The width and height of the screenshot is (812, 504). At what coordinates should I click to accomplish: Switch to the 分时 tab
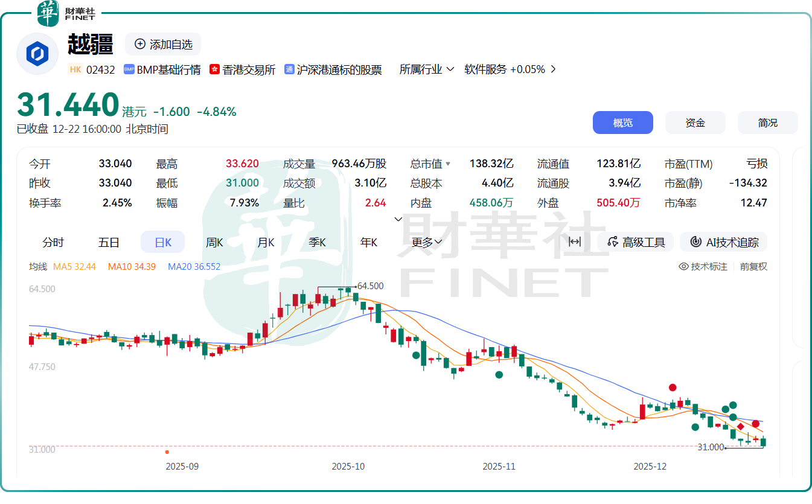pos(53,242)
